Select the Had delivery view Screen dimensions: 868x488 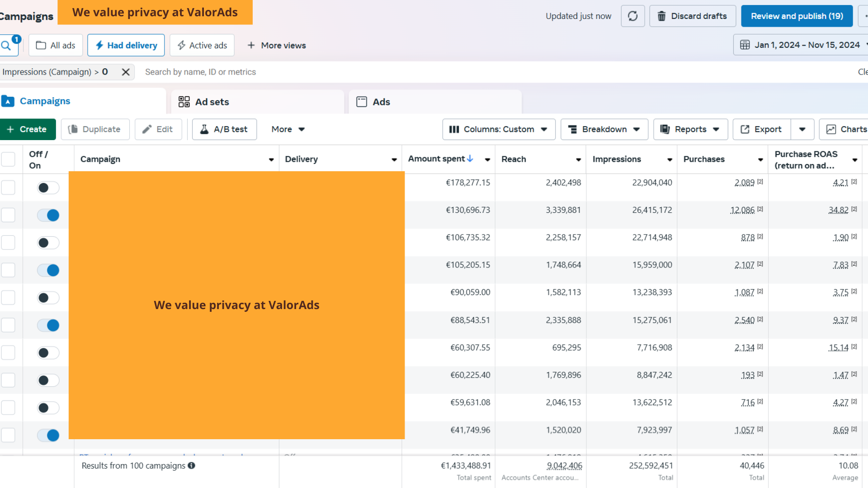click(x=126, y=45)
